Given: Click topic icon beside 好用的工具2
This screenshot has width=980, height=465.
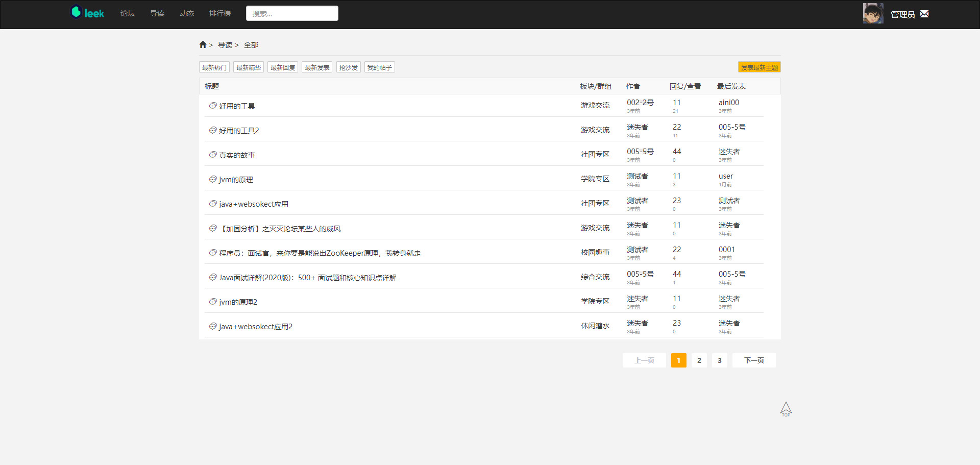Looking at the screenshot, I should [213, 130].
